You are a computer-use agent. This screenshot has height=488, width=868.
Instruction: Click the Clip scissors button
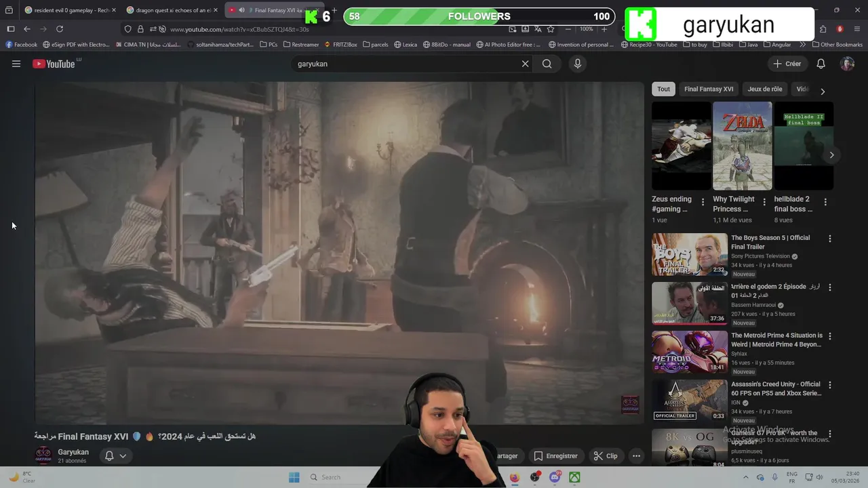tap(605, 456)
